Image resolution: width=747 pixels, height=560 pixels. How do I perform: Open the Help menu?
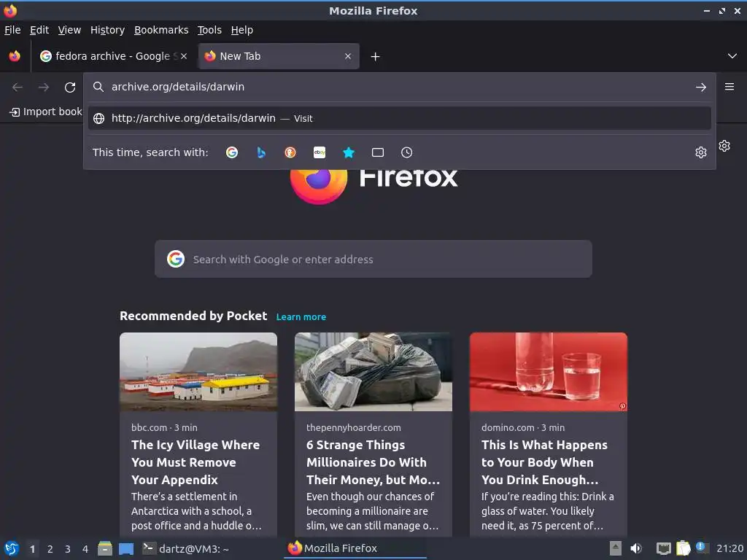pos(242,30)
